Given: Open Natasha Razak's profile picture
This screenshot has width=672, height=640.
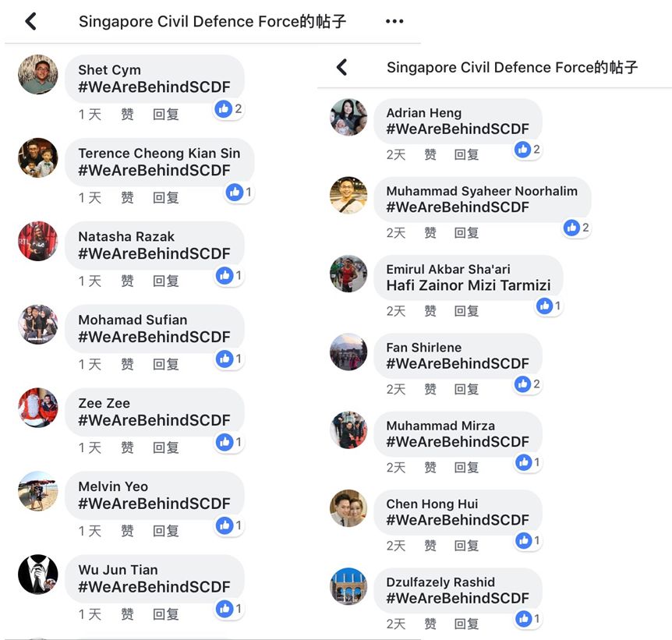Looking at the screenshot, I should coord(37,241).
